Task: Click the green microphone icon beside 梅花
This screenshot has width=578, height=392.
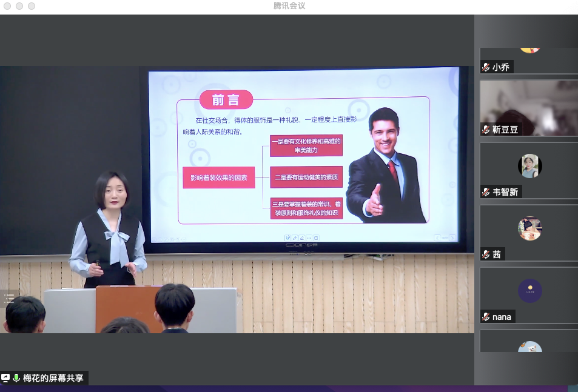Action: pos(16,378)
